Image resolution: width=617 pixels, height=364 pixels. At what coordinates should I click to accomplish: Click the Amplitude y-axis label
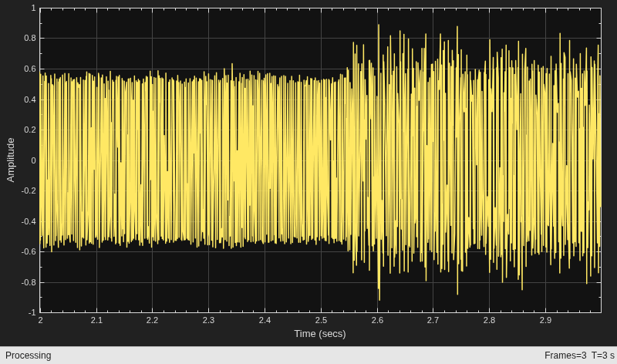pos(11,160)
